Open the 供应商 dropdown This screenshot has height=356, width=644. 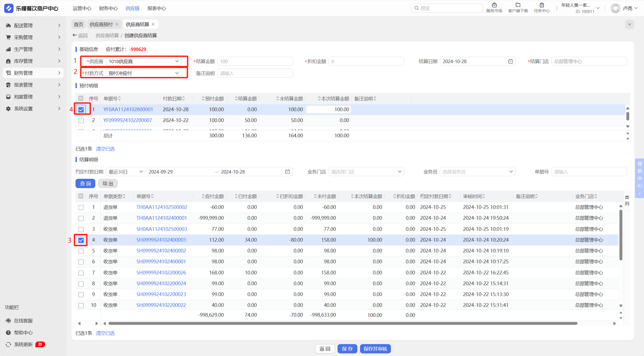(x=144, y=61)
